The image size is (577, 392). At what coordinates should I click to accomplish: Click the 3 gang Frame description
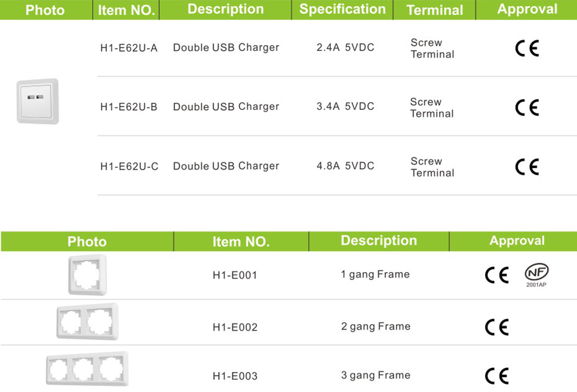click(x=376, y=375)
